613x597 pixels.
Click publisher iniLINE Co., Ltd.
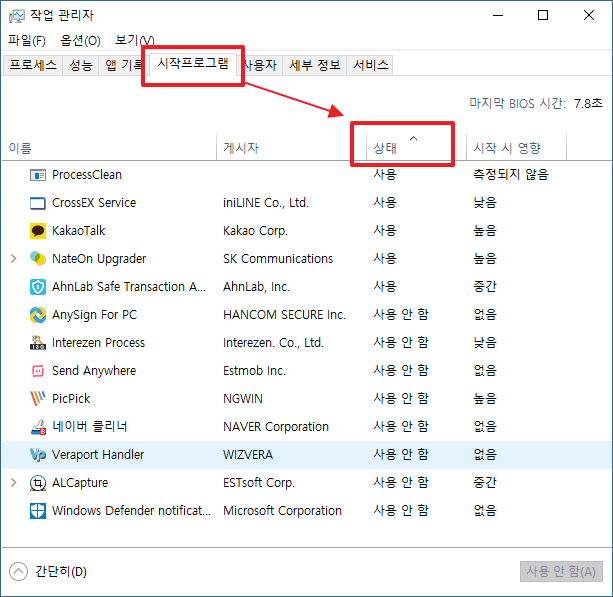point(266,203)
